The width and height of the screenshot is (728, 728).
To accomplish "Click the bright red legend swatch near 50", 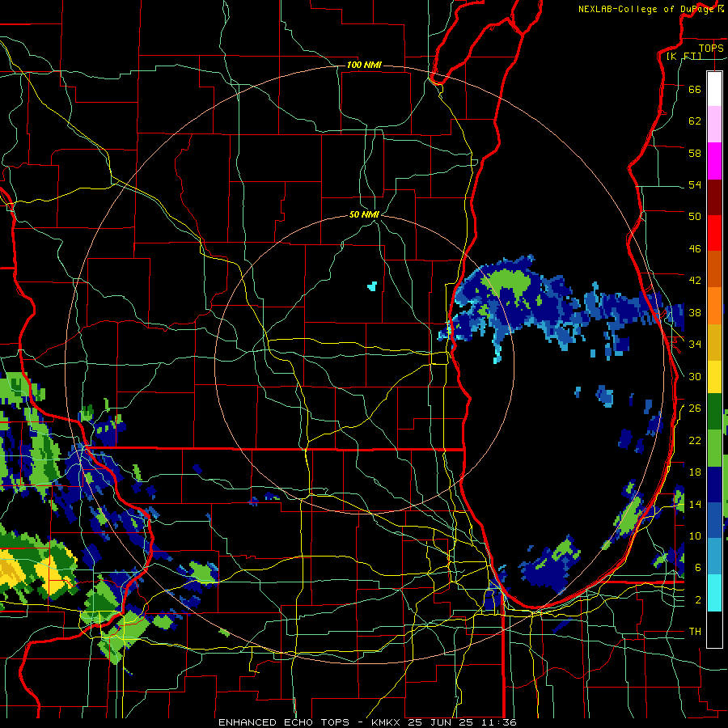I will 714,233.
